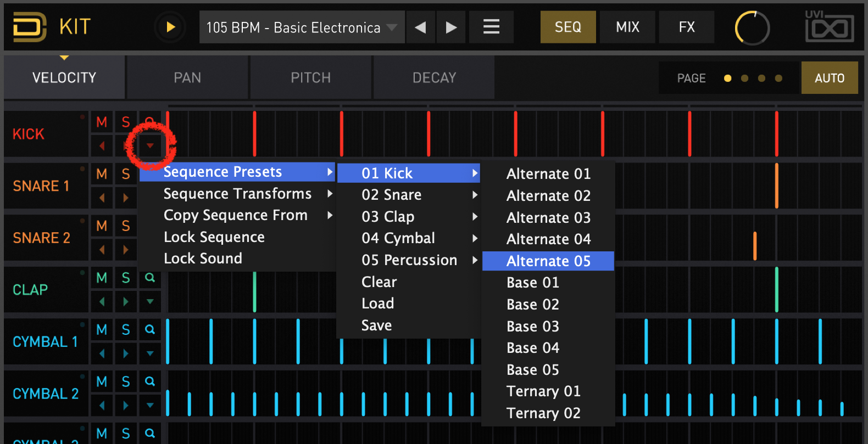Screen dimensions: 868x444
Task: Expand the 04 Cymbal preset submenu
Action: pyautogui.click(x=409, y=238)
